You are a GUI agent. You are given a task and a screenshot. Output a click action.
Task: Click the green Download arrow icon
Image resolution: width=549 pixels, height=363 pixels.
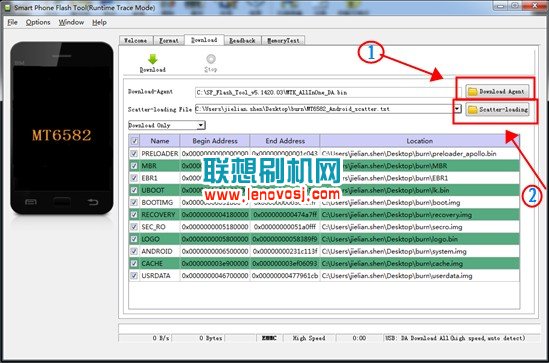153,59
